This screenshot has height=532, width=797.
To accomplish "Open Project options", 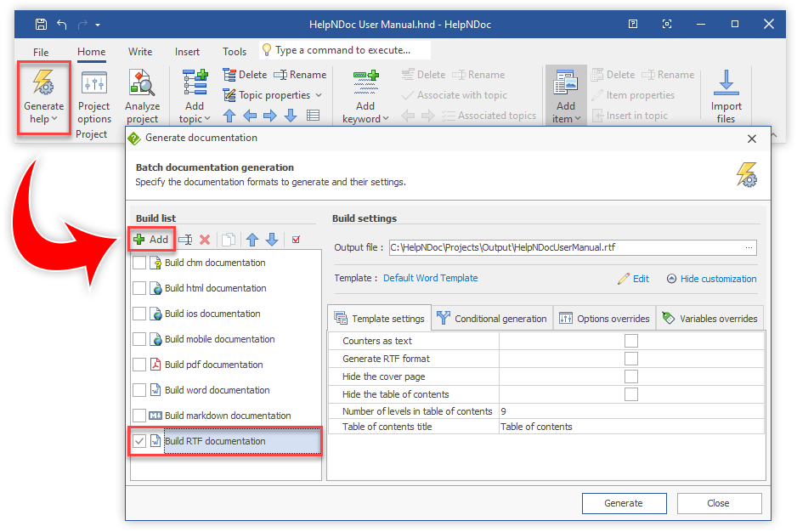I will click(94, 97).
